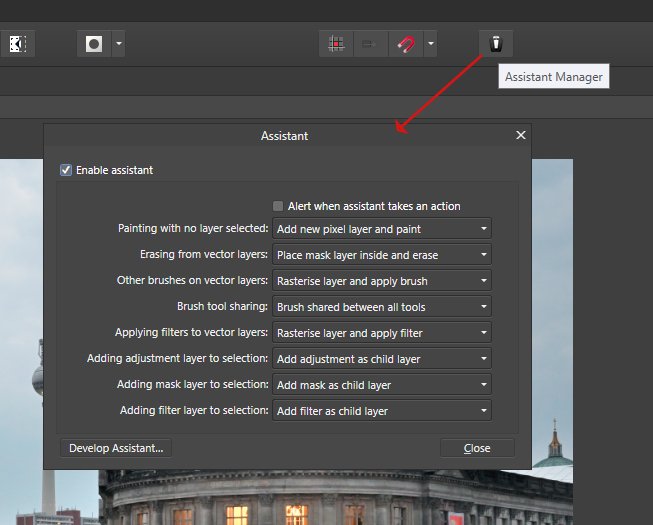Open Applying filters to vector layers dropdown

click(x=382, y=333)
